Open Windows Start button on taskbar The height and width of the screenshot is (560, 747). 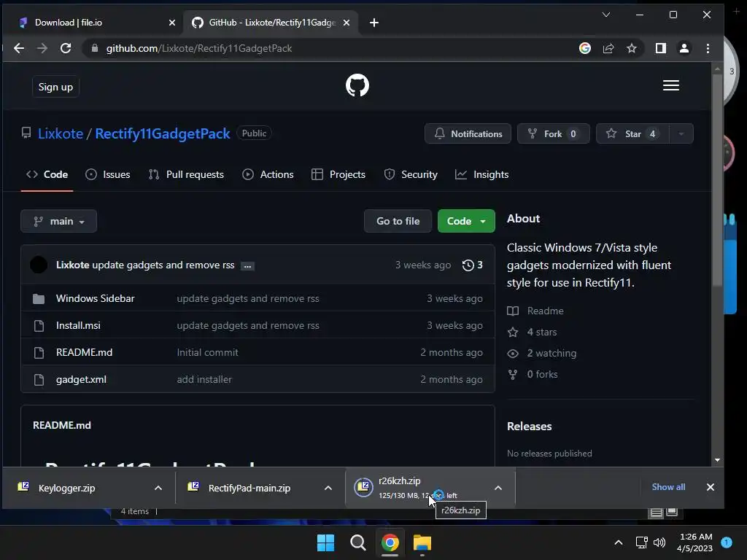click(x=326, y=542)
